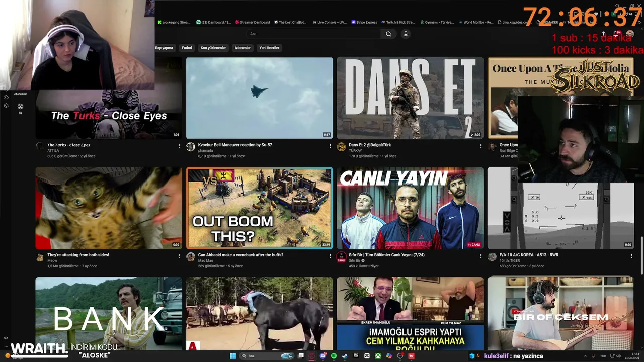644x362 pixels.
Task: Open Sıfır Bir channel avatar with CANLI badge
Action: click(x=341, y=257)
